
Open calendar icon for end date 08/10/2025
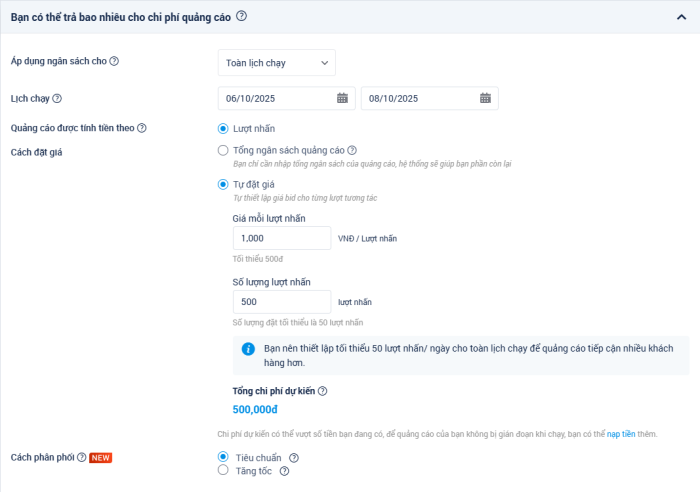click(485, 98)
